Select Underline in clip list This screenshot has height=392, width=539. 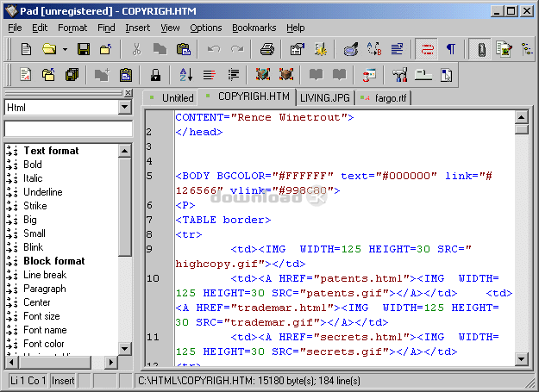43,192
